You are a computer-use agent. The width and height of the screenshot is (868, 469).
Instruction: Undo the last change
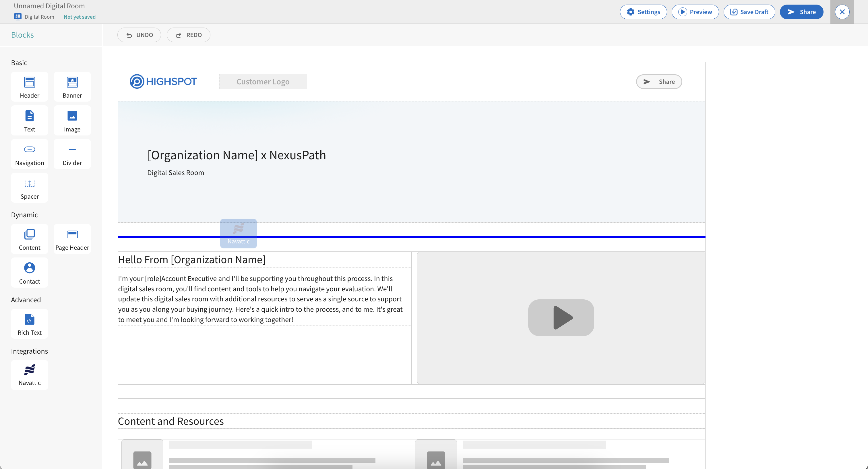point(139,35)
